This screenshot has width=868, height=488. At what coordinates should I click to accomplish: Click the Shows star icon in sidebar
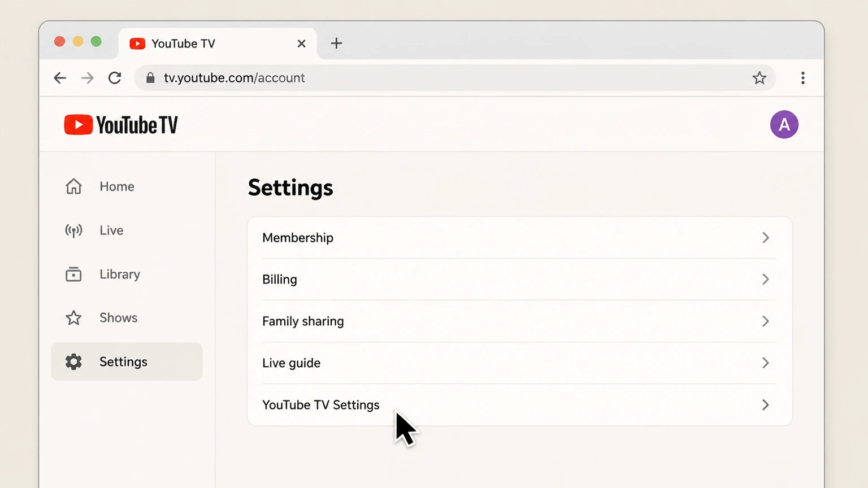point(73,318)
